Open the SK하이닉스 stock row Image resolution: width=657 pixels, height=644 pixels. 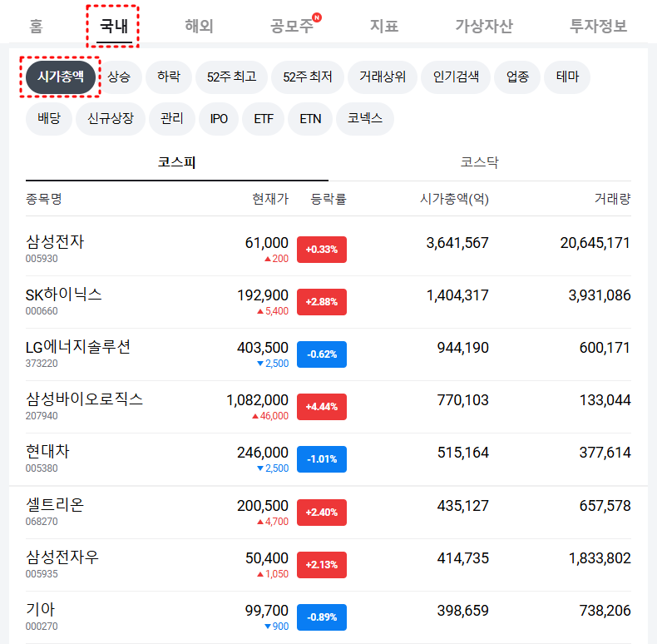328,302
